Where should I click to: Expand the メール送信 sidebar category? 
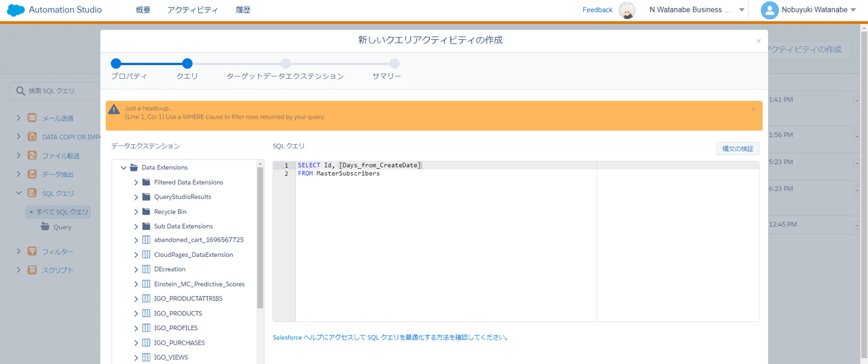pos(19,117)
